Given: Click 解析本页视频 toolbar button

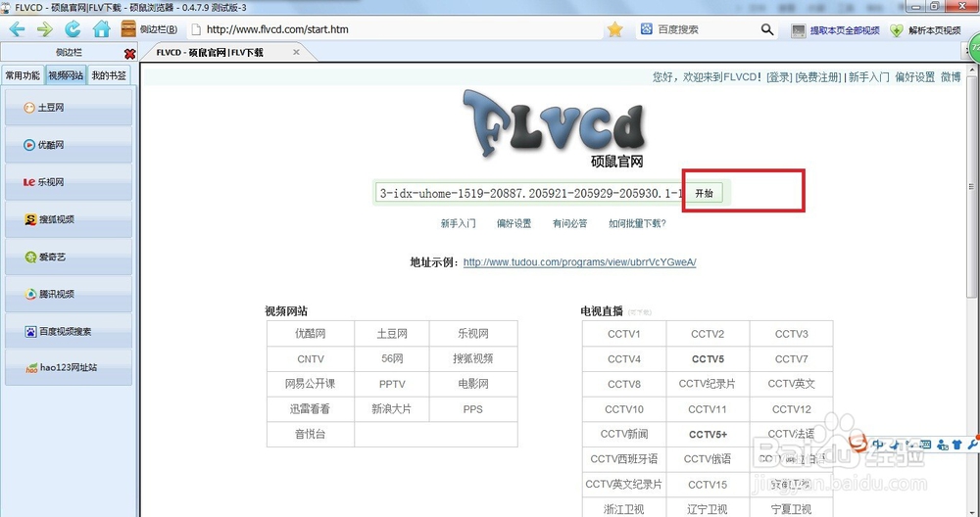Looking at the screenshot, I should click(x=926, y=30).
